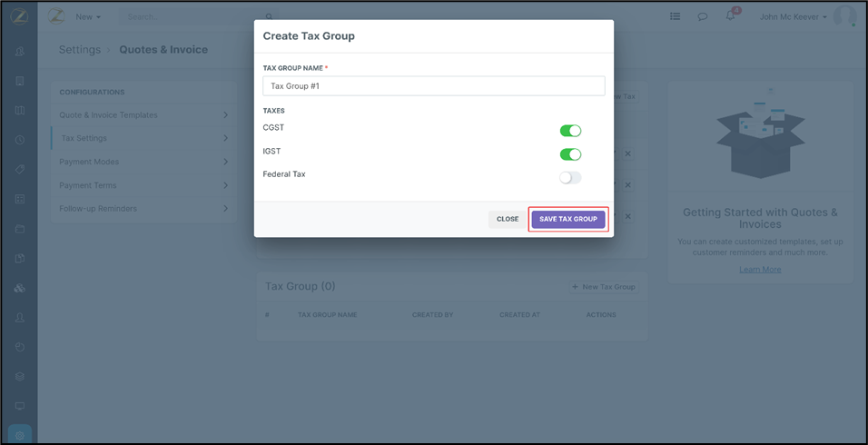
Task: Click the Tax Group Name input field
Action: tap(434, 86)
